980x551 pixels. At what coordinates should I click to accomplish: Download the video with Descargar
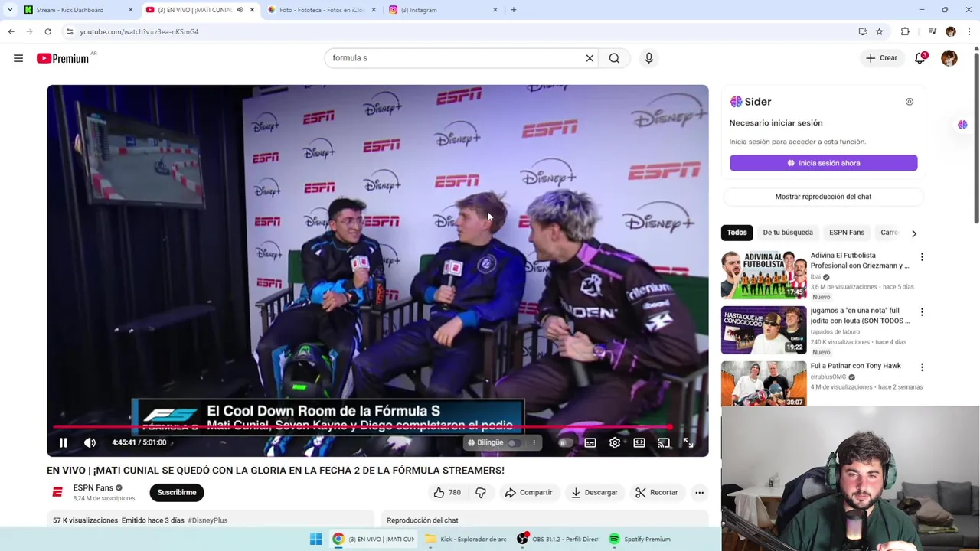pos(594,492)
